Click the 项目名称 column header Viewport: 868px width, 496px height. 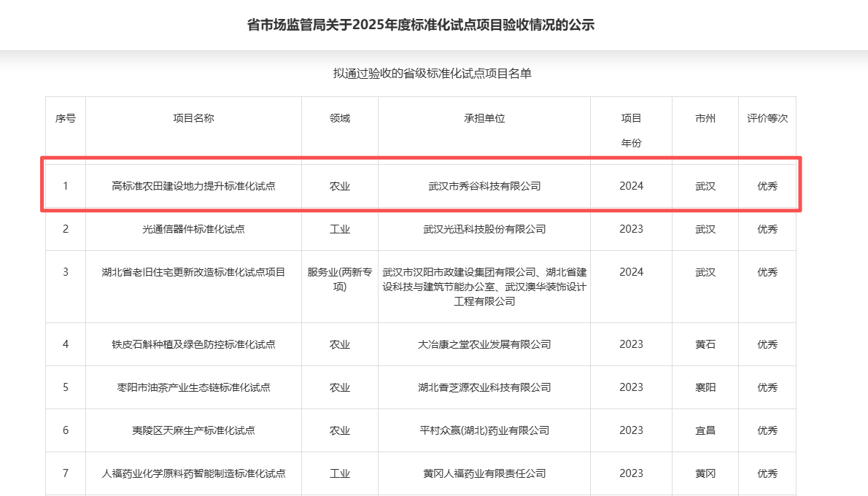coord(193,118)
